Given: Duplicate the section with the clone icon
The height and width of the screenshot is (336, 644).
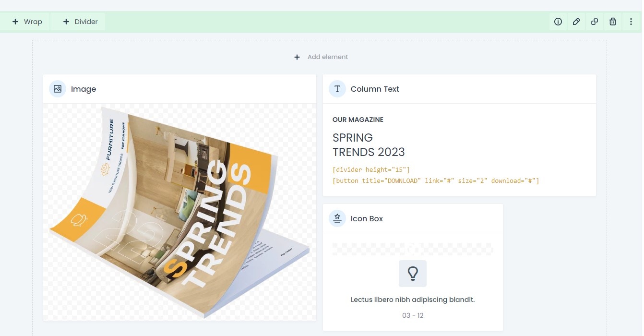Looking at the screenshot, I should [x=594, y=22].
